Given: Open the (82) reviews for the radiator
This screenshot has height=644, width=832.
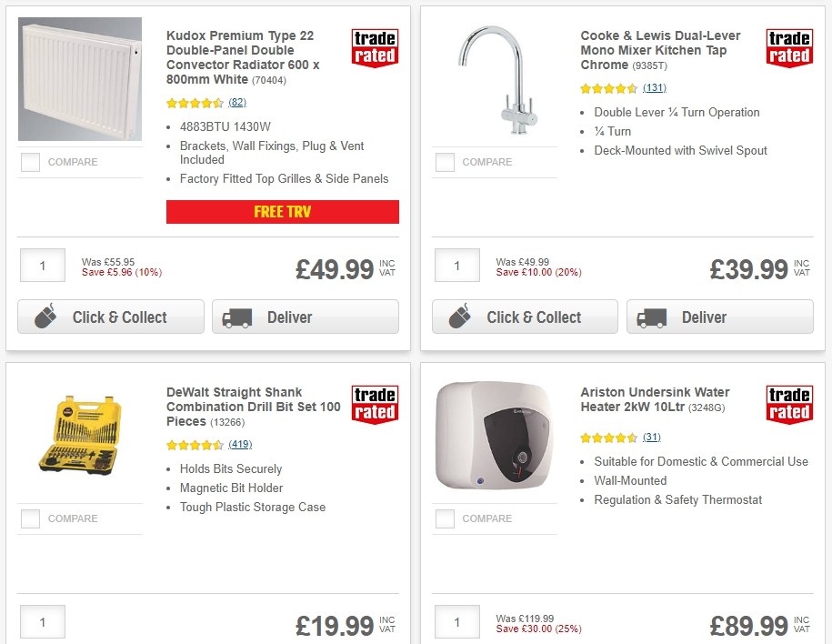Looking at the screenshot, I should coord(237,103).
